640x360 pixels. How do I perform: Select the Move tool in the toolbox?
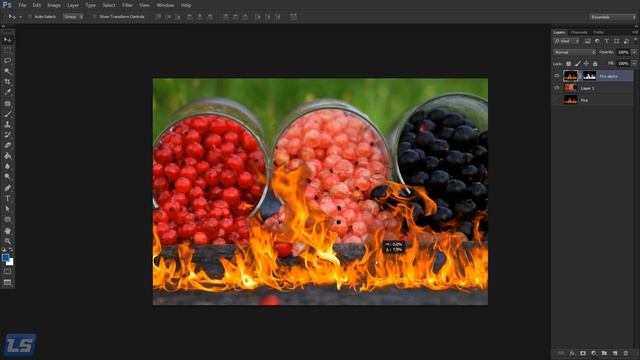[7, 40]
